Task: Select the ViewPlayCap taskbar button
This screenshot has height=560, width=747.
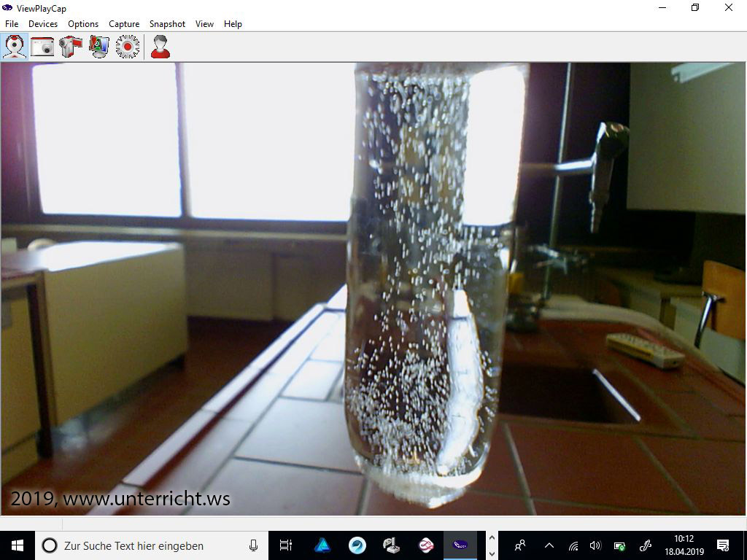Action: point(460,545)
